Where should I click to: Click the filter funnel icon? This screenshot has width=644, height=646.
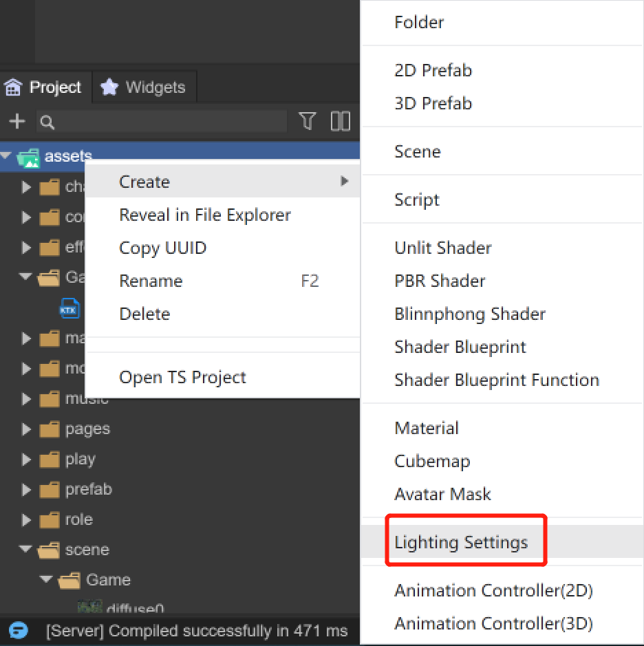(x=308, y=122)
